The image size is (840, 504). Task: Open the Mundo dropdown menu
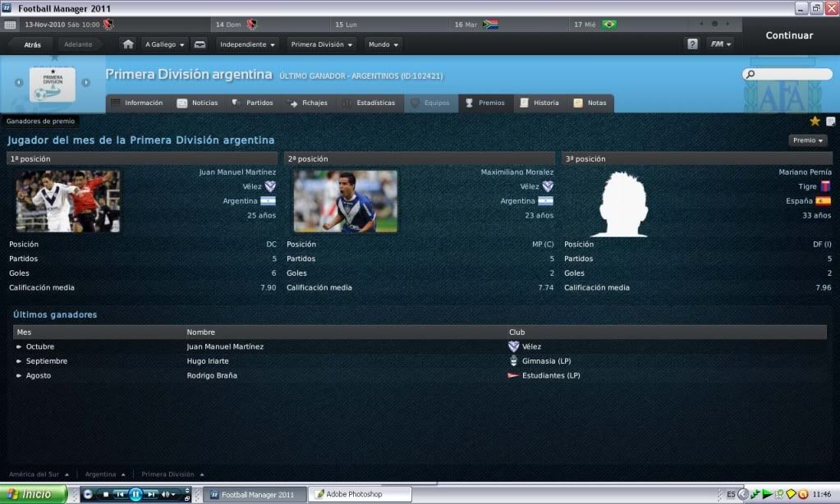coord(383,44)
